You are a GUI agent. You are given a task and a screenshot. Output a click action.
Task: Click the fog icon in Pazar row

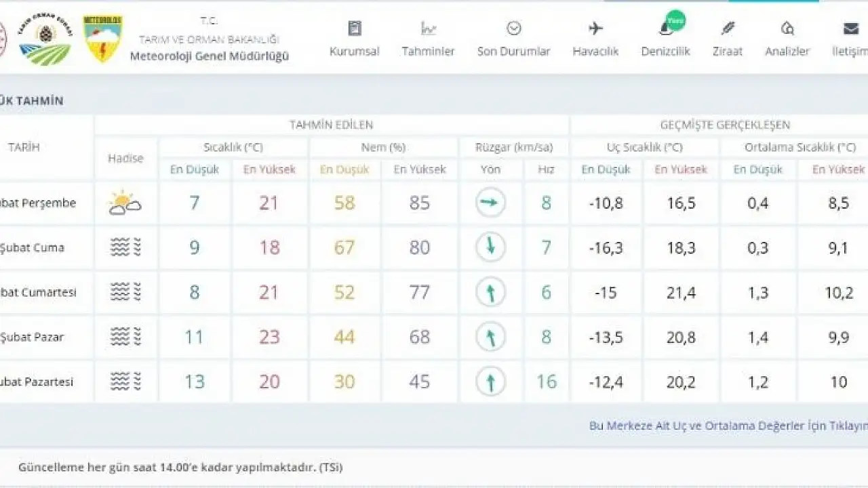tap(125, 337)
